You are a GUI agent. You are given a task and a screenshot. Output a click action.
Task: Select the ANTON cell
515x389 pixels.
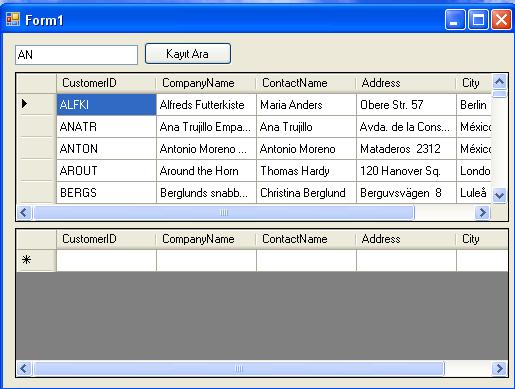106,149
